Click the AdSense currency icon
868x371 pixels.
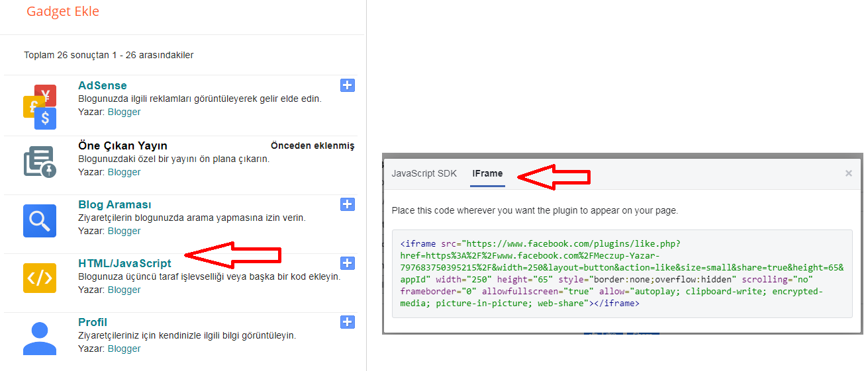point(40,106)
